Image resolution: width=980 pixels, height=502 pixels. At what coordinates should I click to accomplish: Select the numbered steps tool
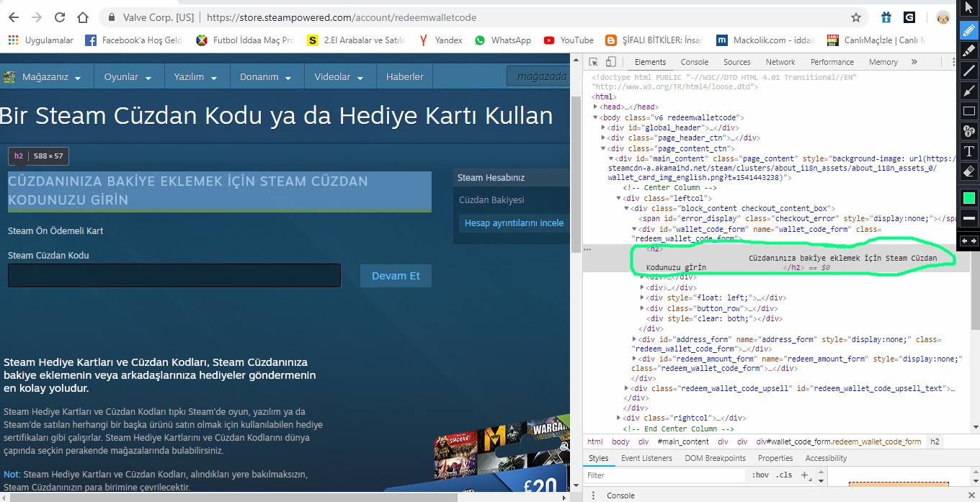pos(969,131)
